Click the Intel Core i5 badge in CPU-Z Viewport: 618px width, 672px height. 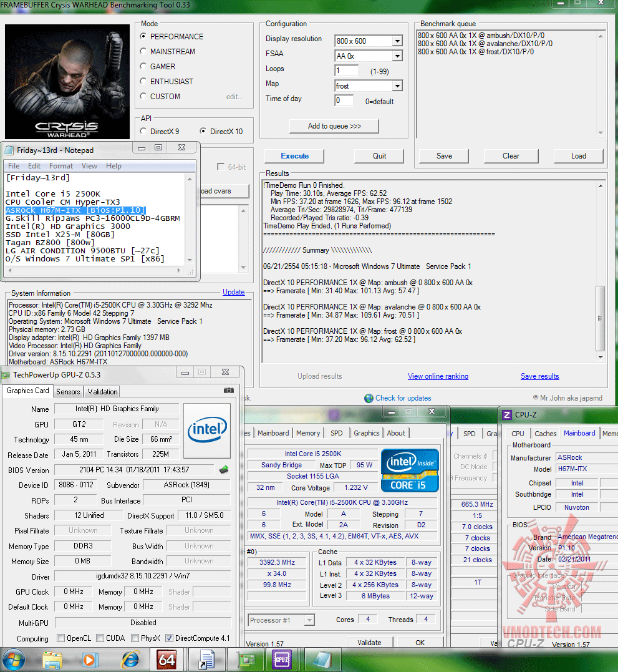[x=410, y=470]
